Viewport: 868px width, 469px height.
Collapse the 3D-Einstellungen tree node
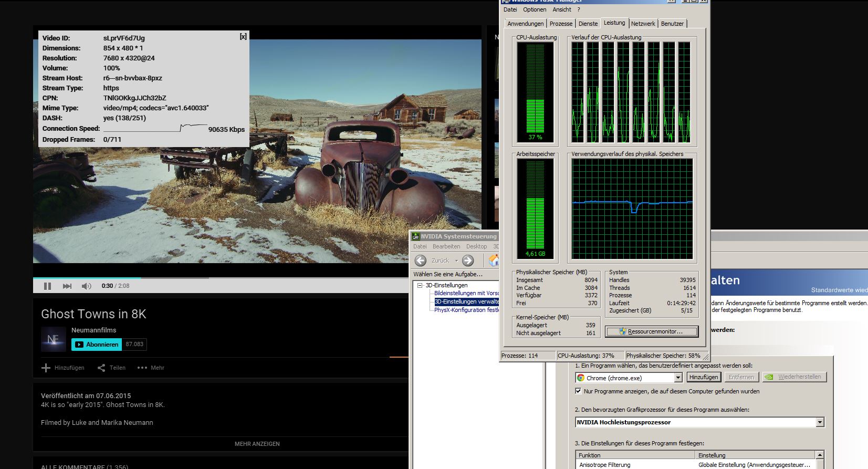pyautogui.click(x=420, y=285)
